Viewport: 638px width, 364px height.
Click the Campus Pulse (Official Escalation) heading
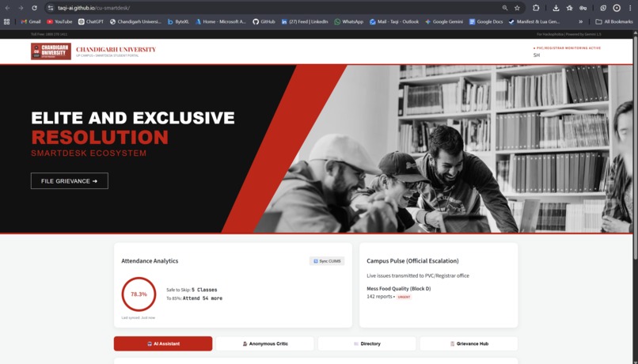[x=412, y=260]
